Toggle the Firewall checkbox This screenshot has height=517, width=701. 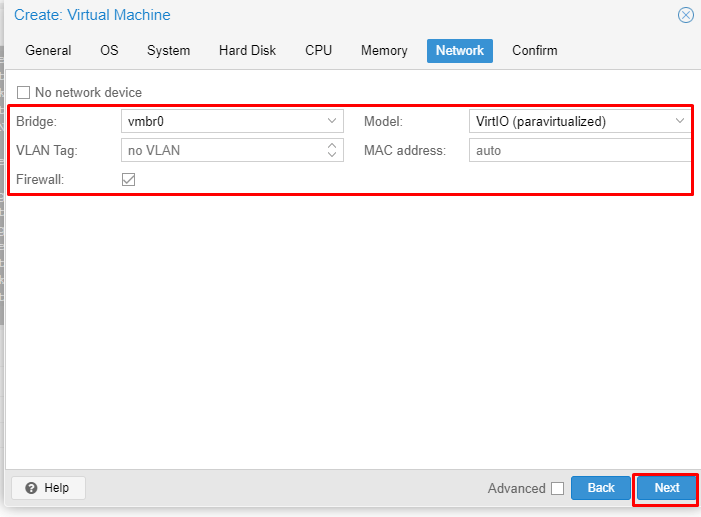pos(128,180)
